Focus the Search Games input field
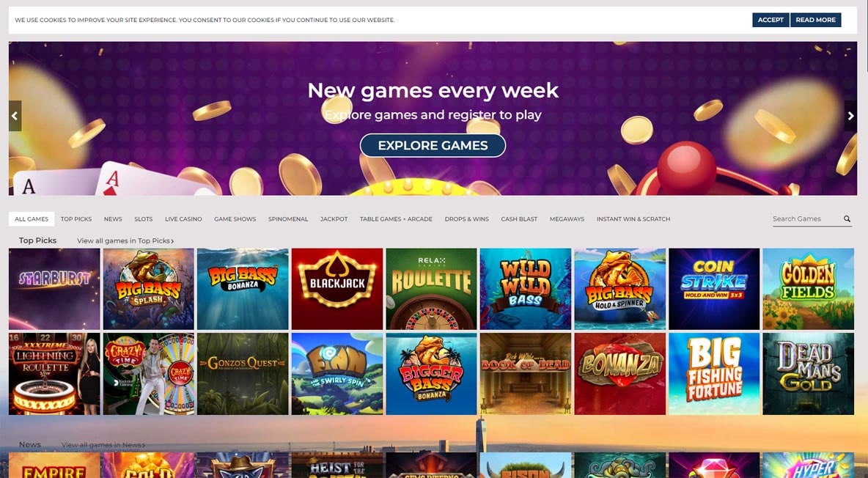This screenshot has height=478, width=868. tap(806, 218)
